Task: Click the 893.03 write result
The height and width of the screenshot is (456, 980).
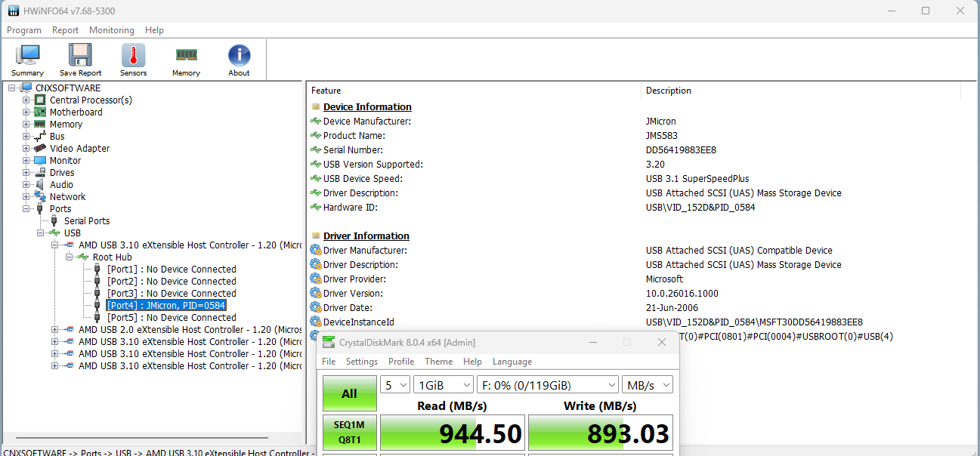Action: [600, 433]
